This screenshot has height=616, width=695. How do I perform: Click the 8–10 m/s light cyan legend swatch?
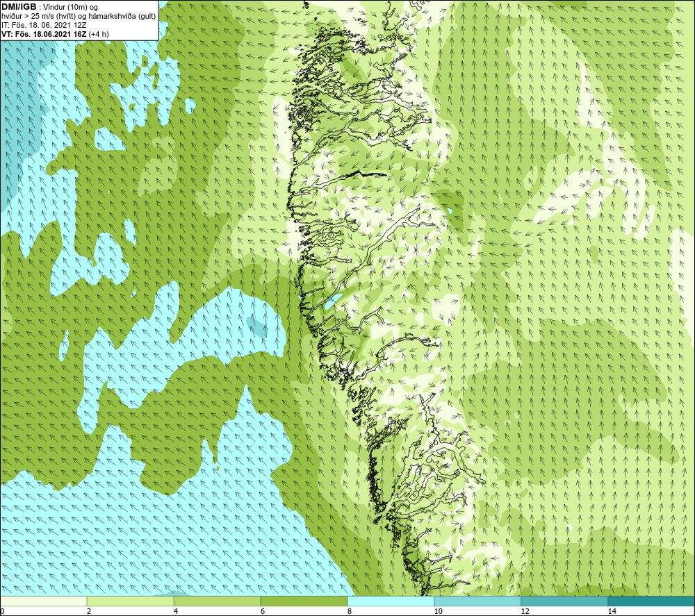pos(391,601)
